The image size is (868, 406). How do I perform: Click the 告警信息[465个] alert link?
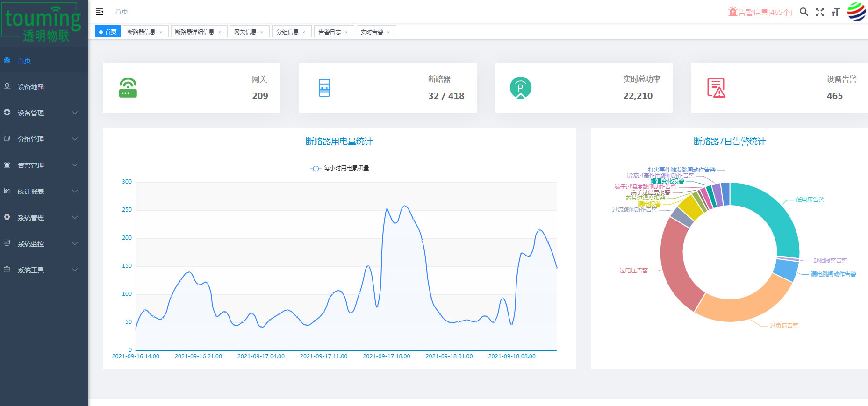pyautogui.click(x=765, y=12)
